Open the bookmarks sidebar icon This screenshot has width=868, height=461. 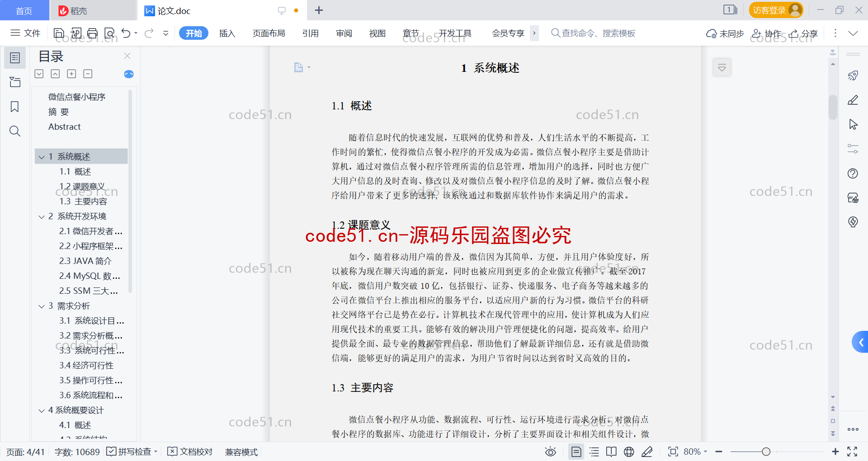[x=15, y=107]
